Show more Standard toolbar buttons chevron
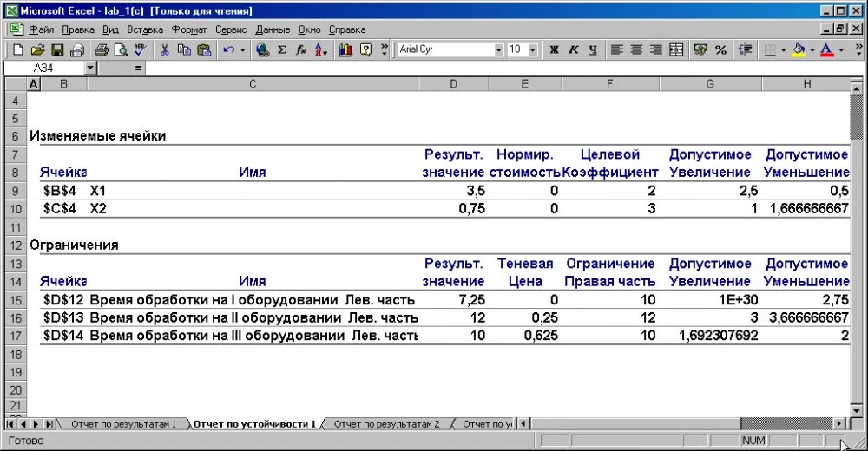868x451 pixels. click(x=385, y=49)
